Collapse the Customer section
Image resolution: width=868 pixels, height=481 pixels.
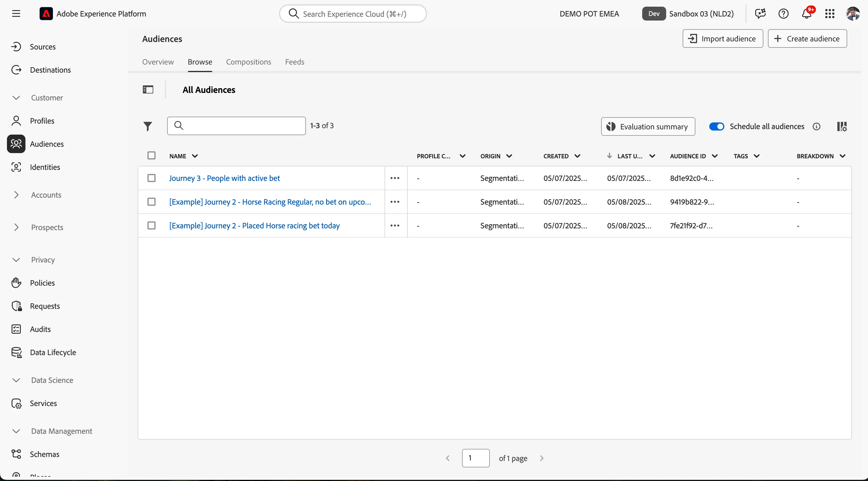pos(16,98)
